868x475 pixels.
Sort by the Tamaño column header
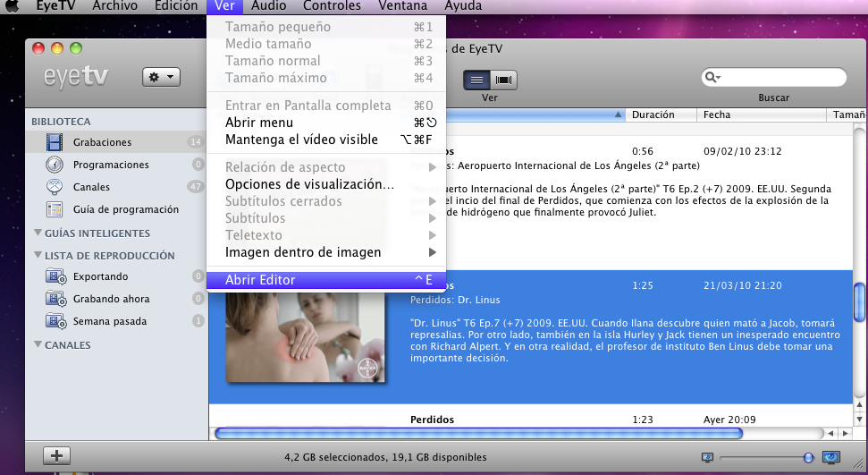tap(847, 115)
